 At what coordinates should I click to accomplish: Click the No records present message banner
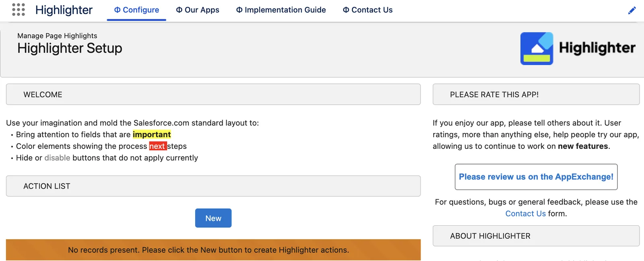pos(213,250)
